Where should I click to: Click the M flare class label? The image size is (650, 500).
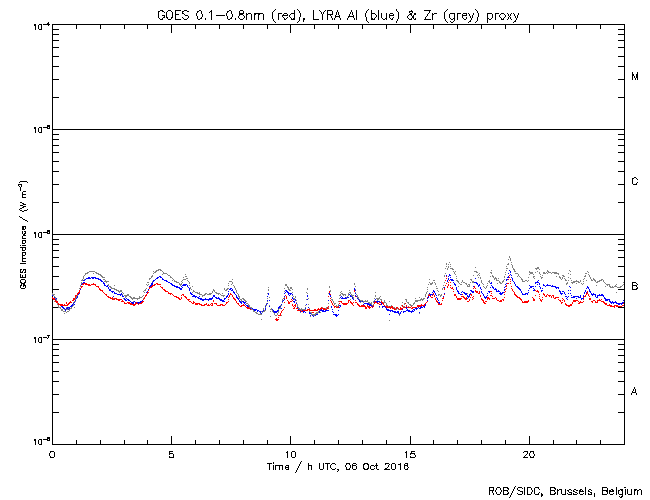coord(635,77)
